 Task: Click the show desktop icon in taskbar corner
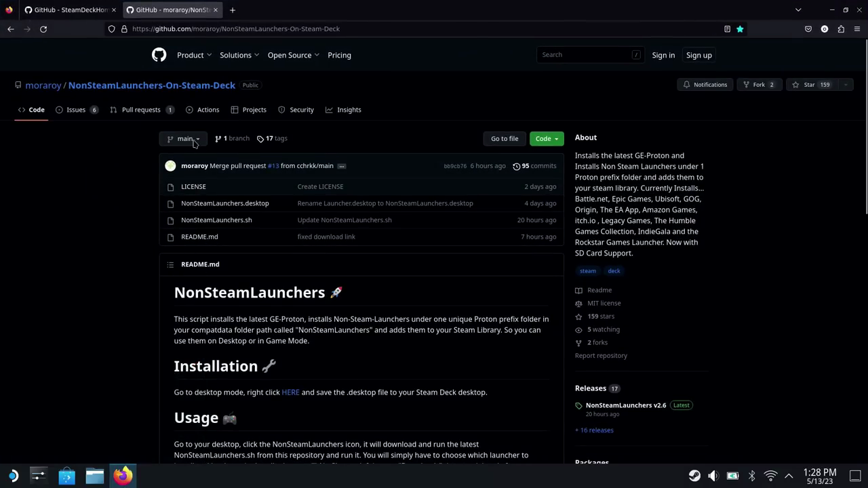pyautogui.click(x=856, y=476)
